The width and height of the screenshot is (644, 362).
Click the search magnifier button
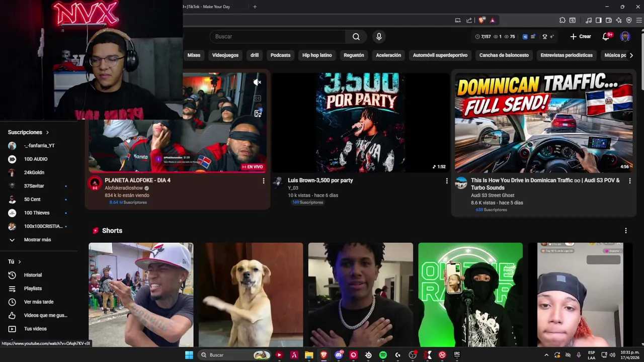[x=356, y=36]
